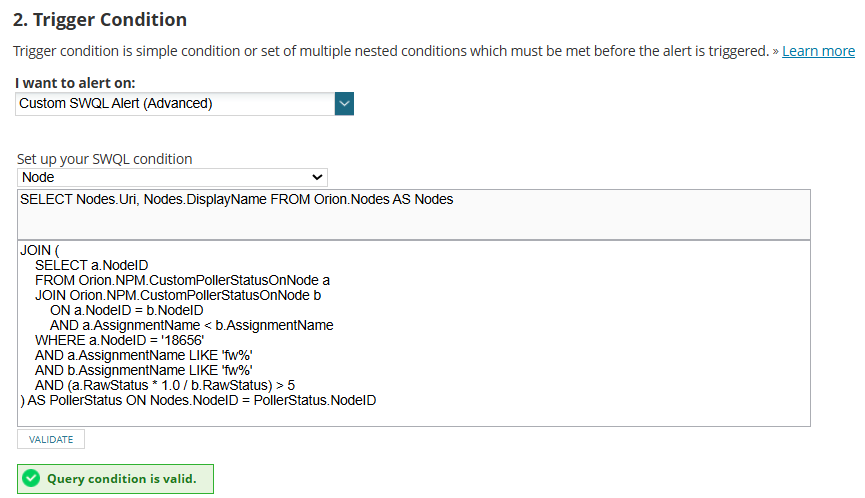Open the Node object type dropdown
Screen dimensions: 865x498
pyautogui.click(x=172, y=178)
